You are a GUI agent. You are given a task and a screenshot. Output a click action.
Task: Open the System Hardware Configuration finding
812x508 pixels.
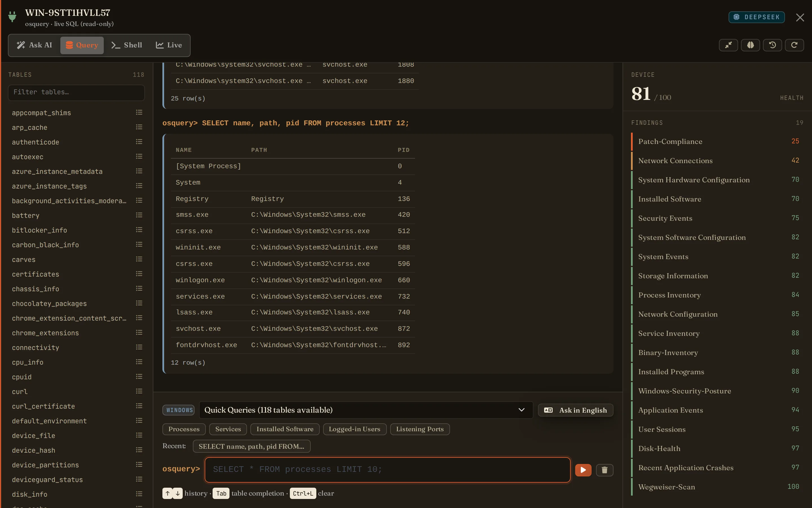[x=717, y=180]
